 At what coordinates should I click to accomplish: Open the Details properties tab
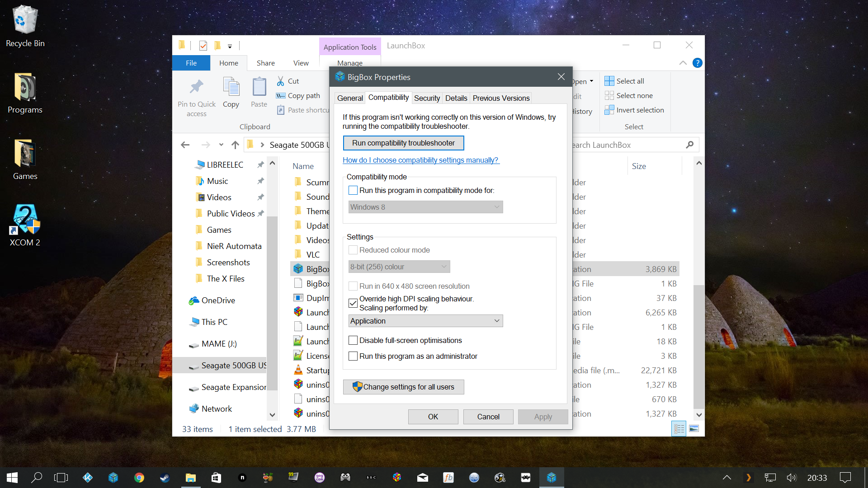click(x=456, y=98)
